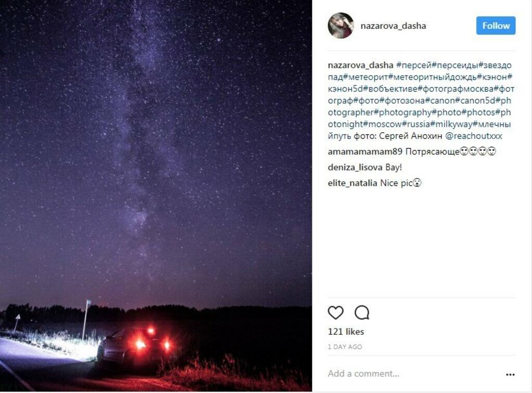Like the post with the heart icon
The width and height of the screenshot is (532, 393).
pos(335,312)
